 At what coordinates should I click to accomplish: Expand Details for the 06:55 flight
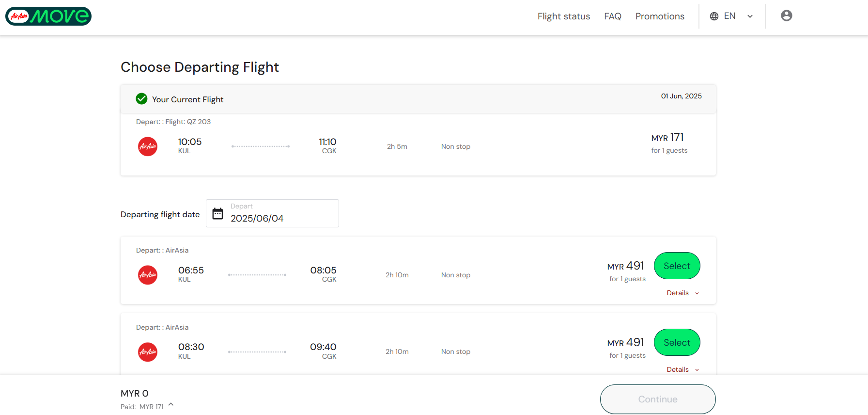[x=682, y=293]
